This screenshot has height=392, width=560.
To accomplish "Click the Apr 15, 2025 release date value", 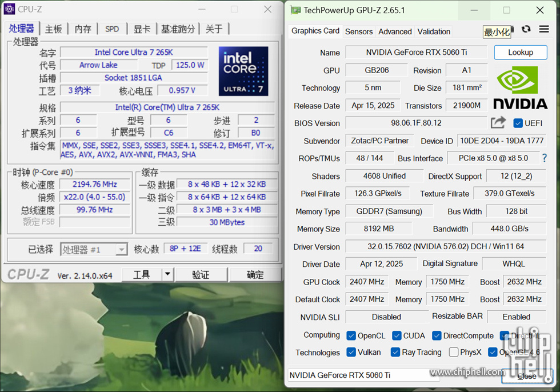I will 373,105.
